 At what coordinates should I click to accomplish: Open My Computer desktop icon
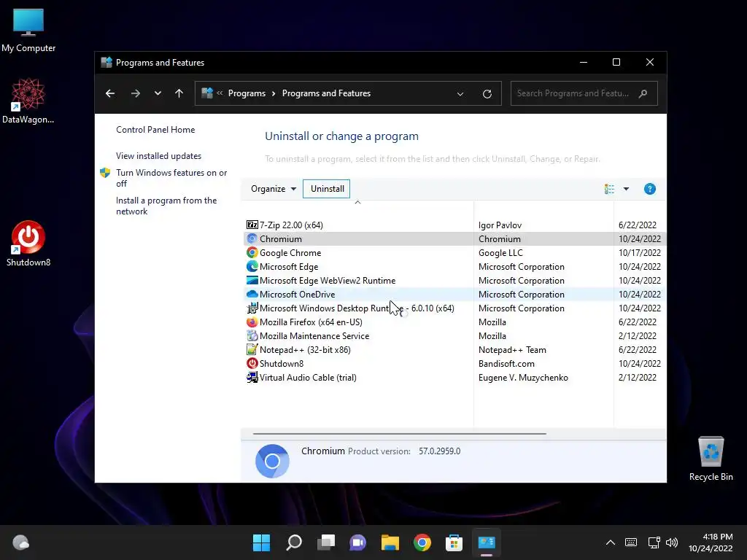point(28,31)
